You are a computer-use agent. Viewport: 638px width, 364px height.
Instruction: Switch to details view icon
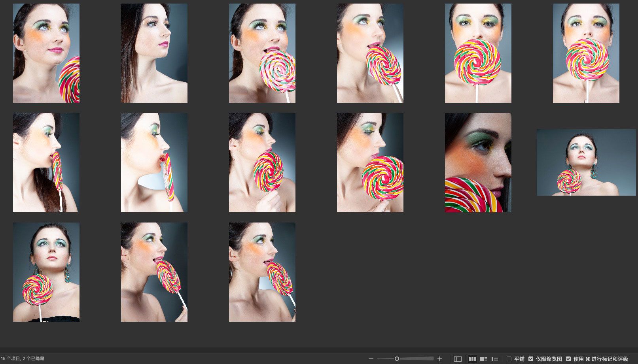(483, 359)
